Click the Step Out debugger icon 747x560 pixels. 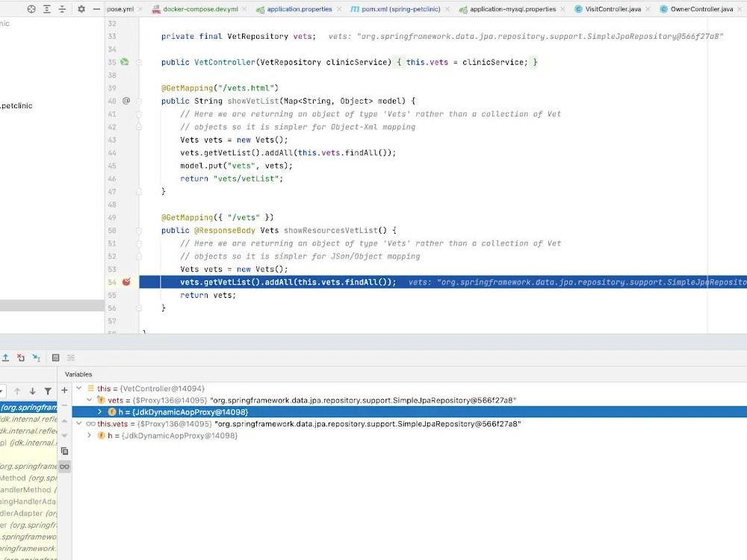tap(6, 358)
